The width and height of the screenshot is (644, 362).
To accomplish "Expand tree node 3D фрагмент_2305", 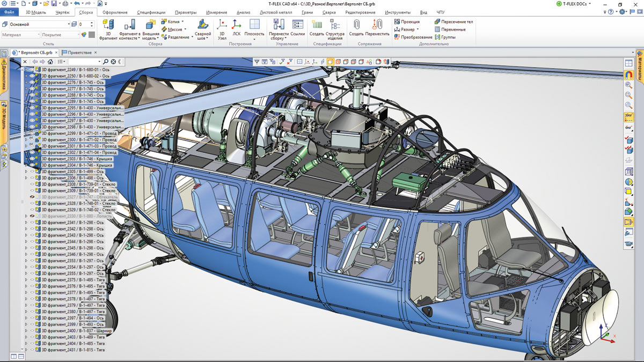I will point(26,172).
